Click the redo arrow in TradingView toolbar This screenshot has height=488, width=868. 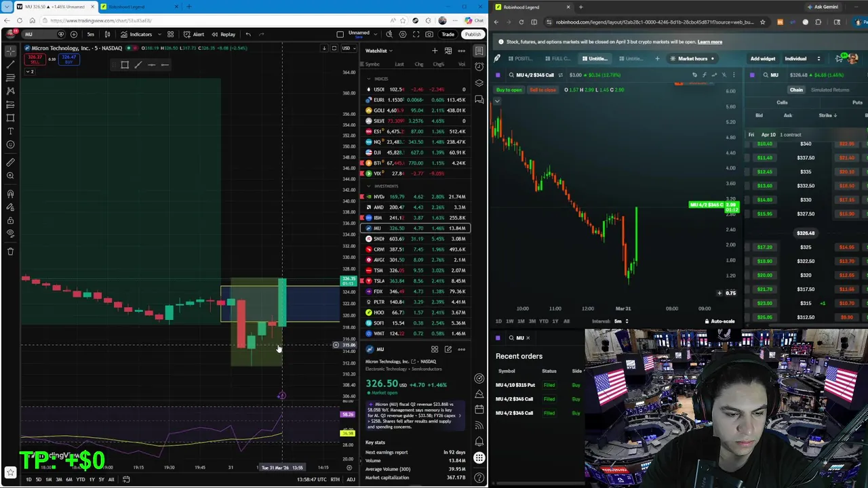262,34
